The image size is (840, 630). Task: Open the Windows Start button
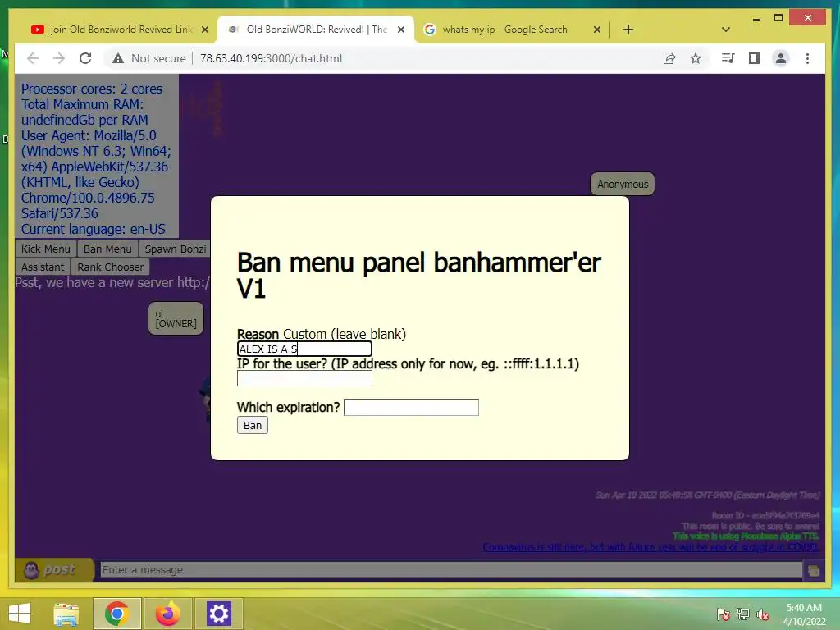(x=20, y=614)
